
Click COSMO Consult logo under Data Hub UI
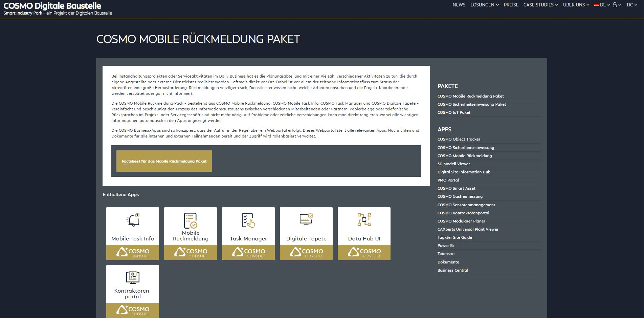[x=364, y=252]
